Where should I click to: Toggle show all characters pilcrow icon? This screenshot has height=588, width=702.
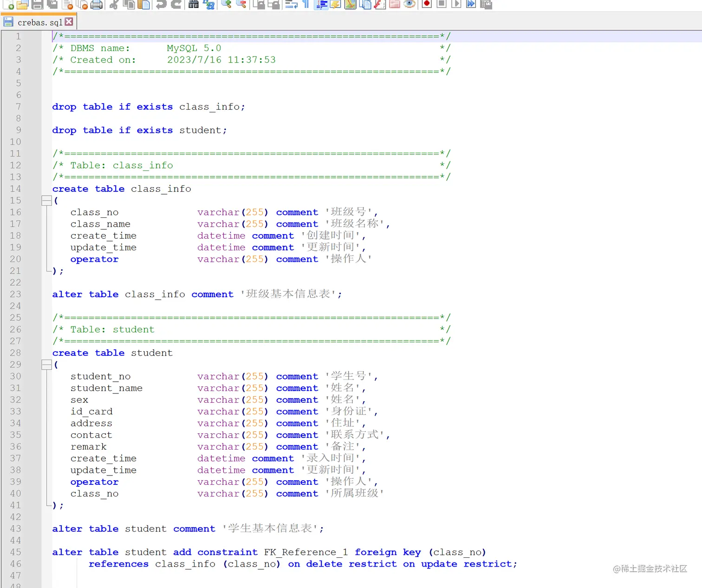305,4
